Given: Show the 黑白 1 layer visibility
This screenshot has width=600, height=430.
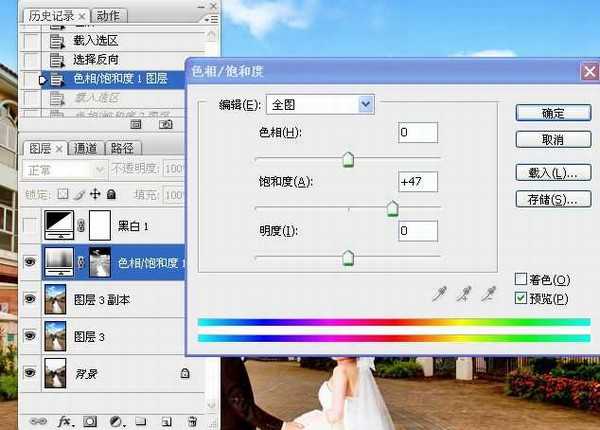Looking at the screenshot, I should point(30,227).
